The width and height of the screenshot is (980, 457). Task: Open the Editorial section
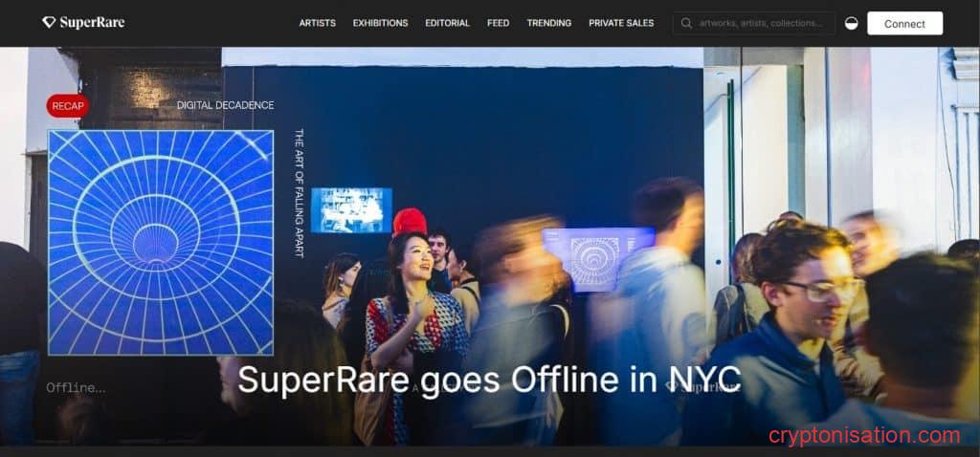[x=448, y=23]
